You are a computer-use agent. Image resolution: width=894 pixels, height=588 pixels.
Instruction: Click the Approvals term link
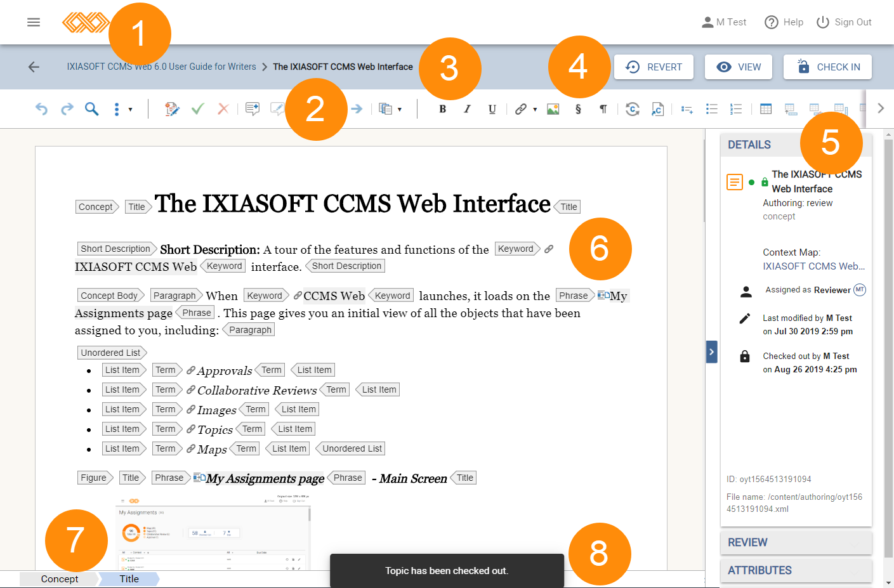click(224, 370)
